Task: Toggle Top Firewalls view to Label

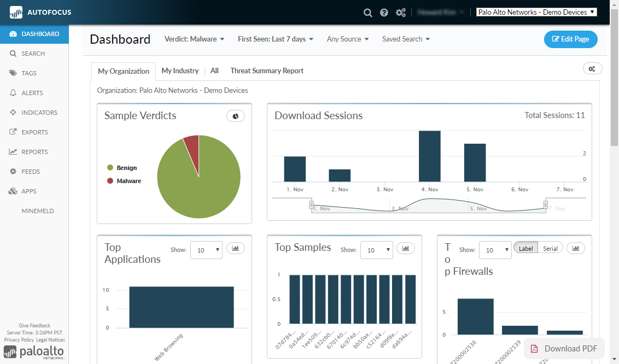Action: tap(525, 248)
